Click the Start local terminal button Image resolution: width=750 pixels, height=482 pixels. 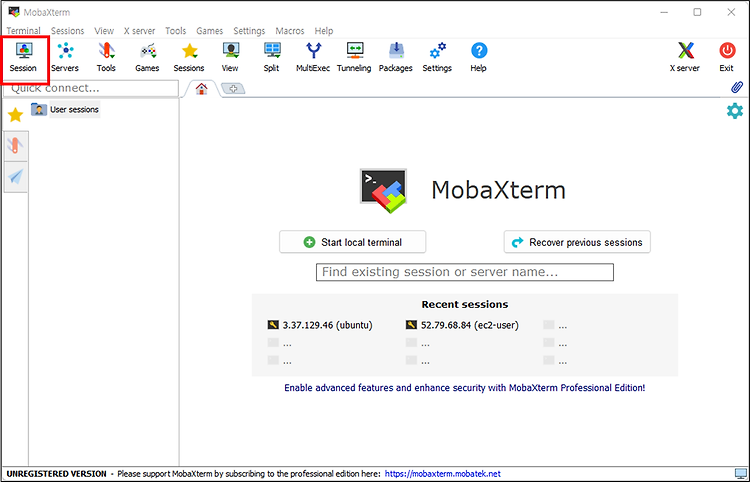coord(353,242)
